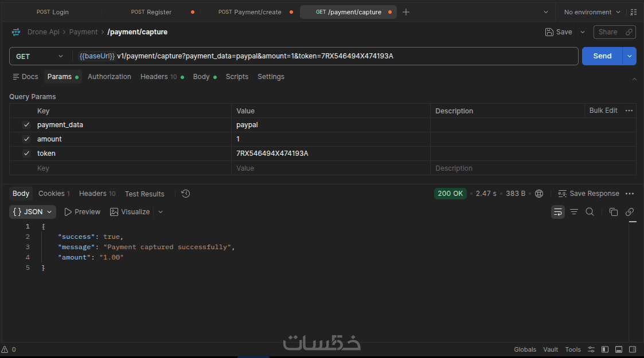Click the new tab plus icon
644x358 pixels.
coord(406,12)
